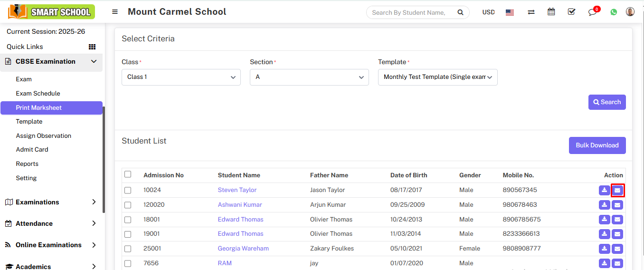Open the Class dropdown showing Class 1
Viewport: 644px width, 270px height.
[x=181, y=77]
